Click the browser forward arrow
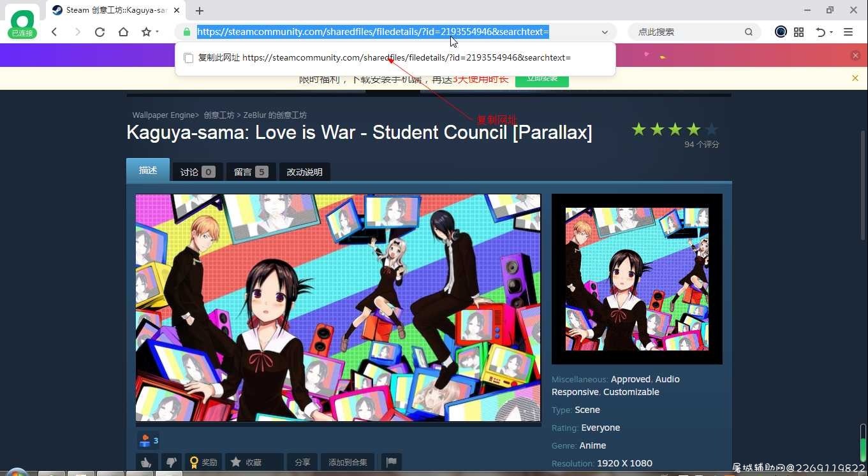Screen dimensions: 868x476 point(77,32)
